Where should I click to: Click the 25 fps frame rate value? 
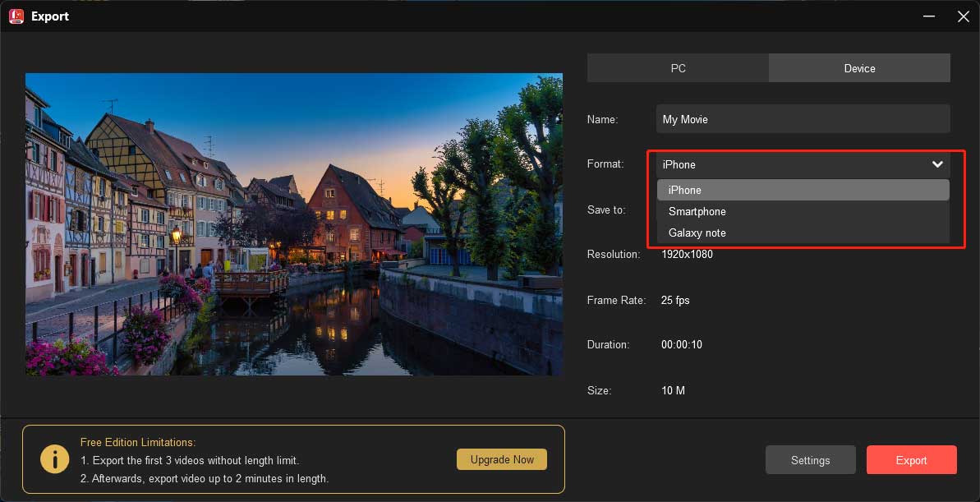[675, 300]
